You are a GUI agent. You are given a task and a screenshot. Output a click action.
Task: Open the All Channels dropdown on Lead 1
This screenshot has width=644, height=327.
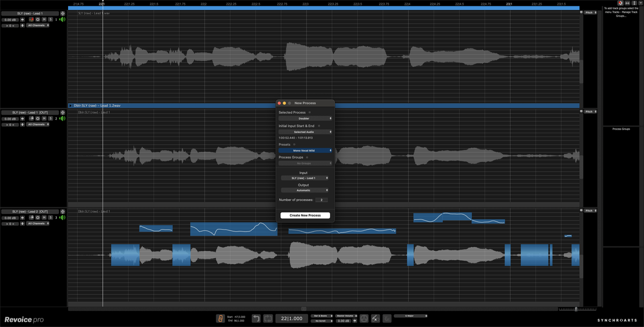(38, 25)
